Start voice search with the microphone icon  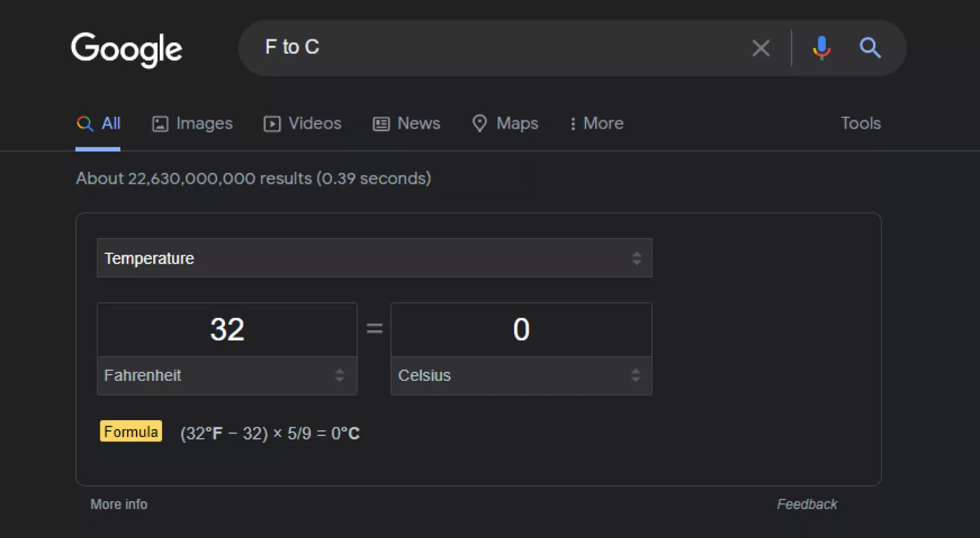tap(821, 48)
